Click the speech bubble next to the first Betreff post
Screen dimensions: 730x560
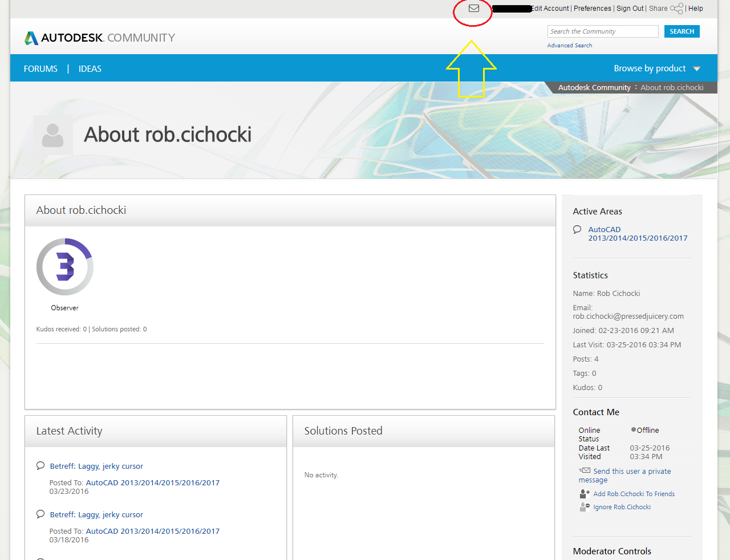(x=40, y=465)
